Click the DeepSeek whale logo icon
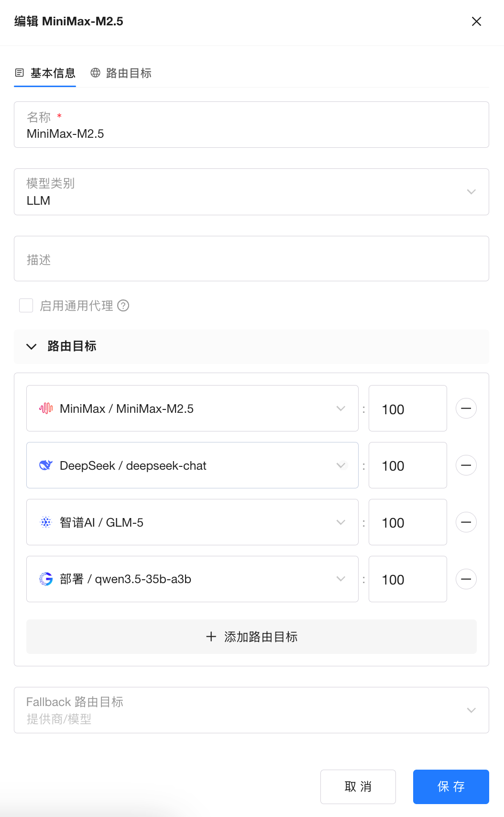Image resolution: width=504 pixels, height=817 pixels. tap(46, 465)
